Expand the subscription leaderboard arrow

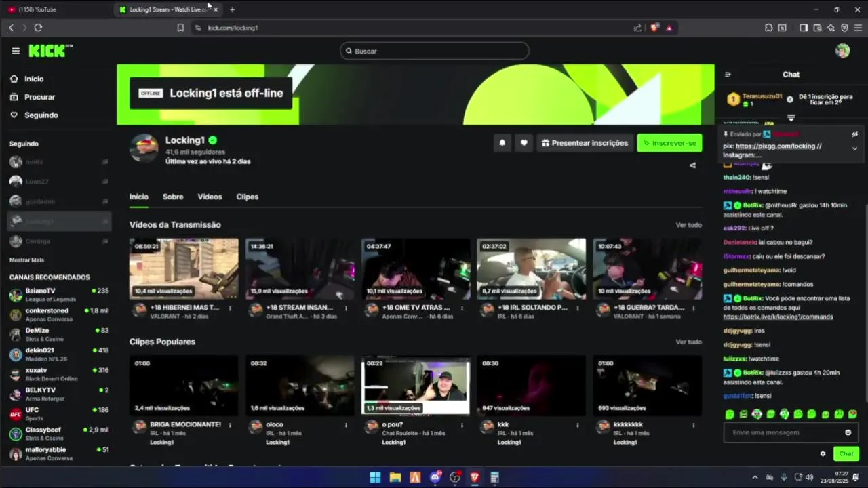[x=791, y=118]
